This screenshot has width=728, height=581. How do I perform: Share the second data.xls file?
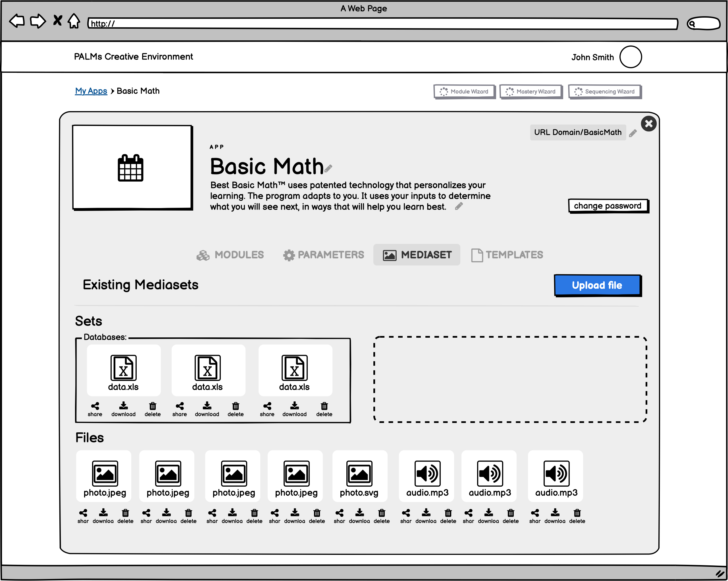[x=180, y=409]
